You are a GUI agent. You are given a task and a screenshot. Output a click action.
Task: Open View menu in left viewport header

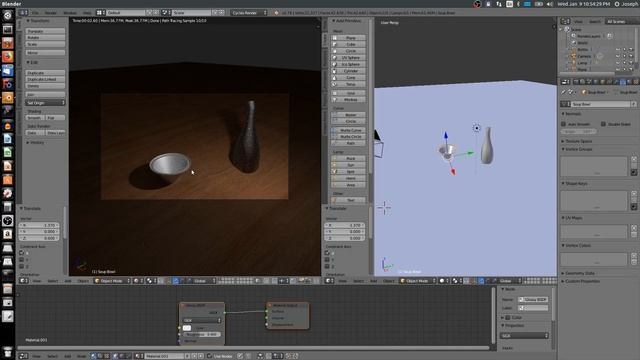(x=37, y=281)
